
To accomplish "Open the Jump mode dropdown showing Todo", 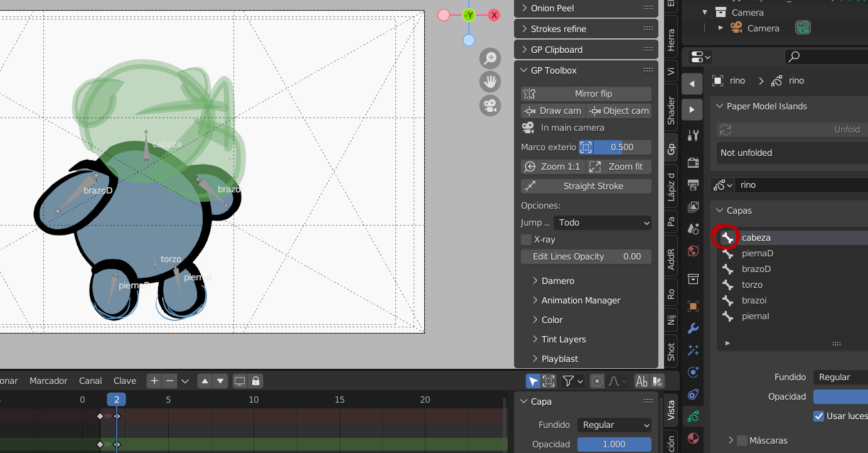I will point(603,222).
